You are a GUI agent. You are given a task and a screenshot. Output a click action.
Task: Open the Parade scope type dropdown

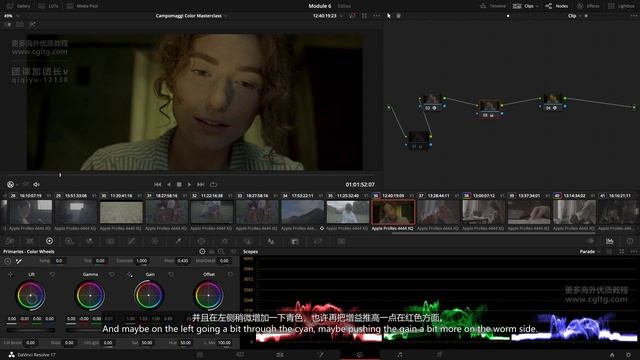click(x=590, y=252)
